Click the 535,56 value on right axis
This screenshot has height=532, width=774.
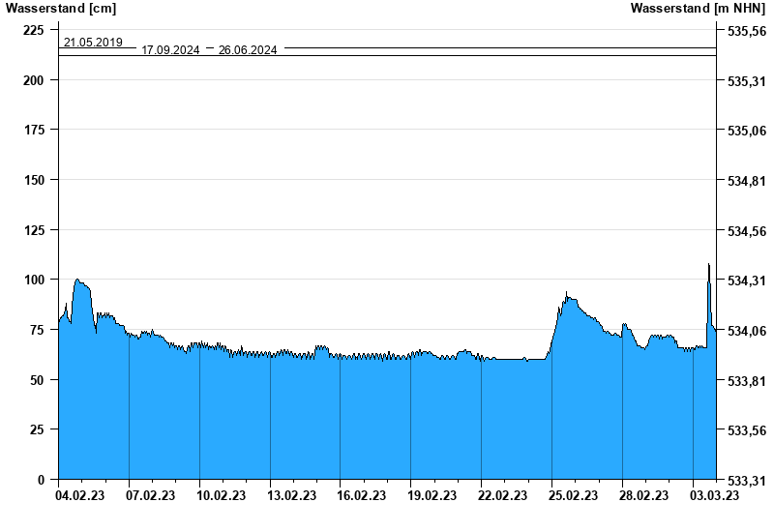[x=746, y=31]
